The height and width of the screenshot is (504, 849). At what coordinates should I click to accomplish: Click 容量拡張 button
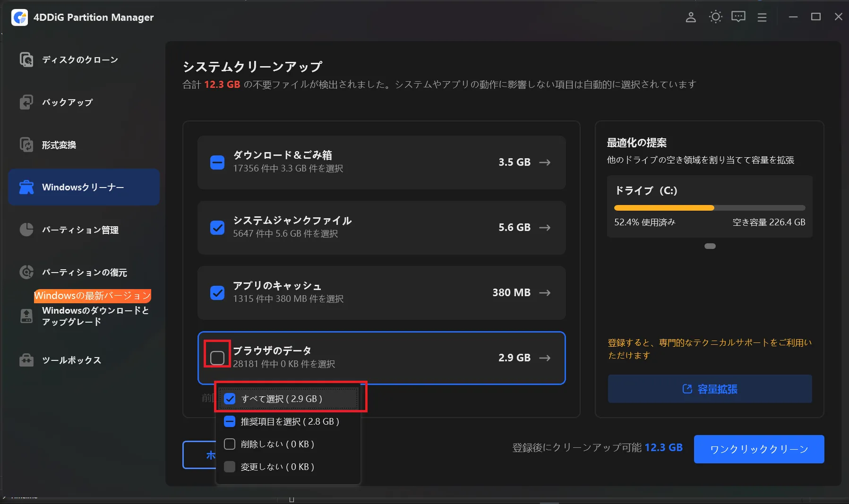[x=710, y=389]
